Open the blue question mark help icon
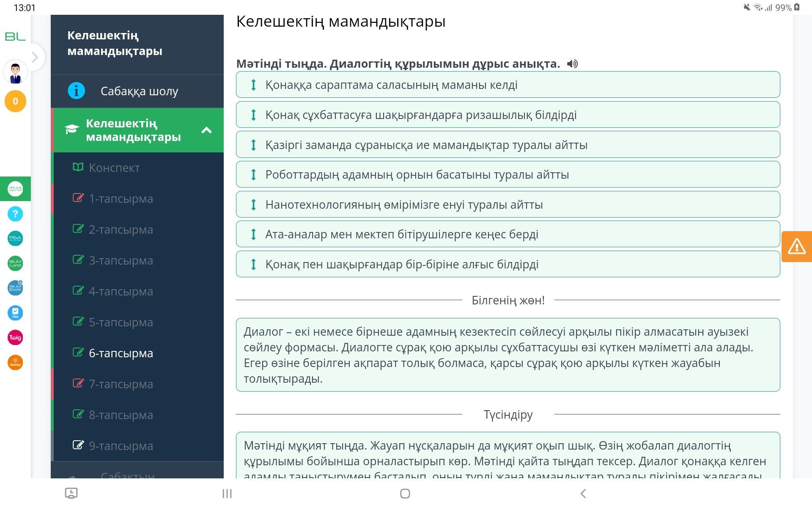812x508 pixels. [x=15, y=214]
